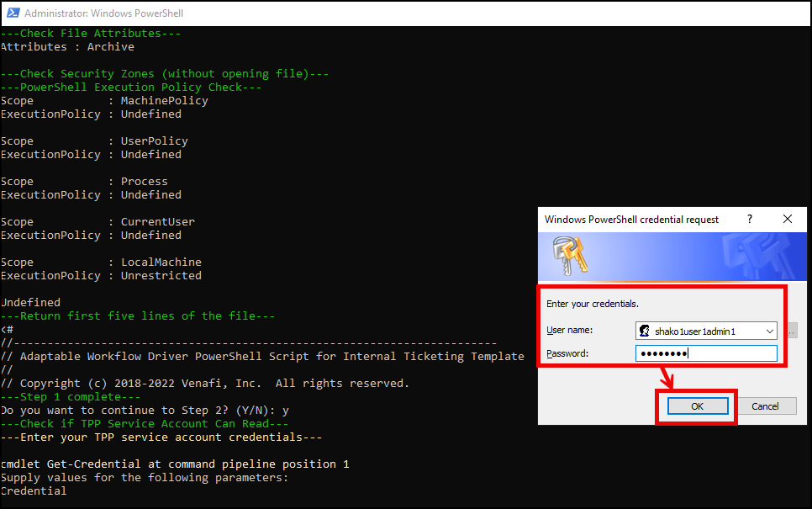Click the '---Check Security Zones' heading line
The image size is (812, 509).
(165, 73)
